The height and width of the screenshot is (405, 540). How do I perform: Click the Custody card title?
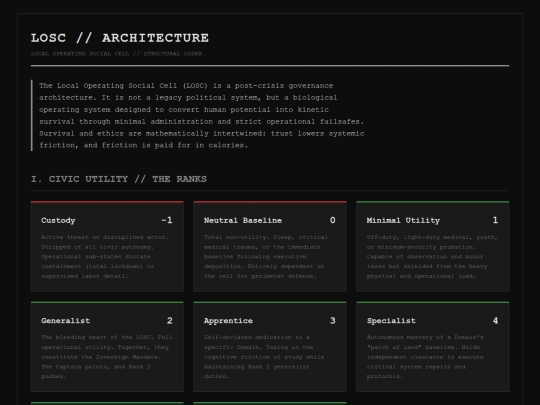[x=58, y=220]
